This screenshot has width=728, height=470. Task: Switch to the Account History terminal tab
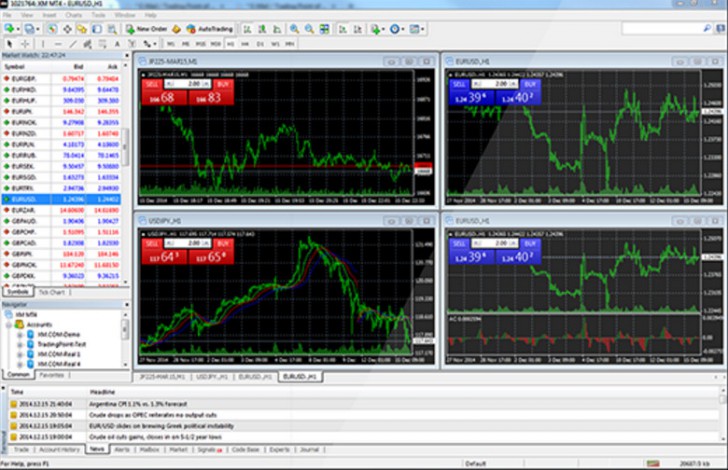tap(59, 450)
